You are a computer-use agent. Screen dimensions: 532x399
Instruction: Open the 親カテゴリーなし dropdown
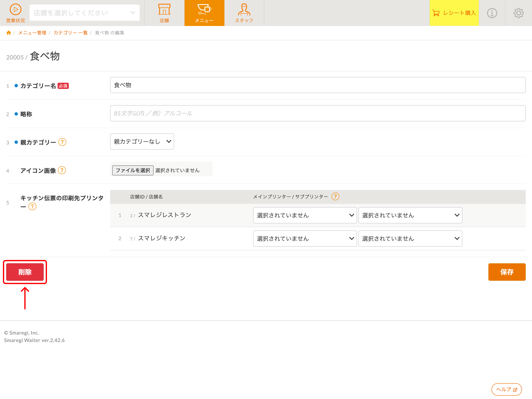[142, 142]
